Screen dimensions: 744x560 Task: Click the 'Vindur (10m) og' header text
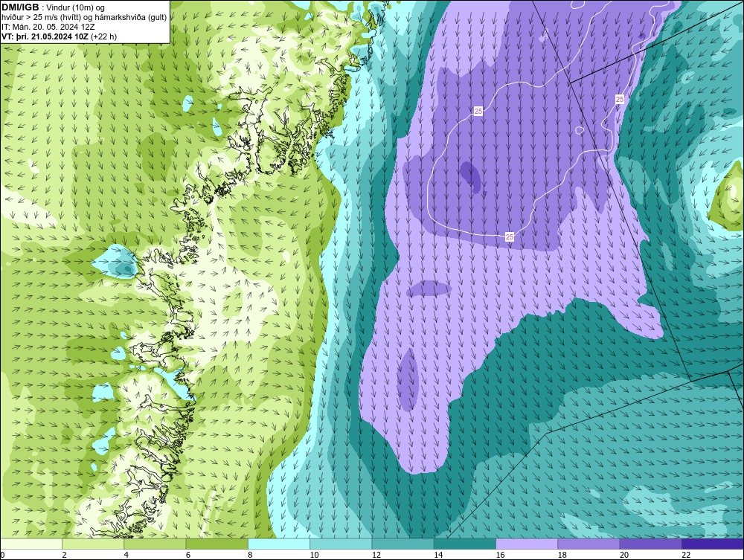[76, 7]
